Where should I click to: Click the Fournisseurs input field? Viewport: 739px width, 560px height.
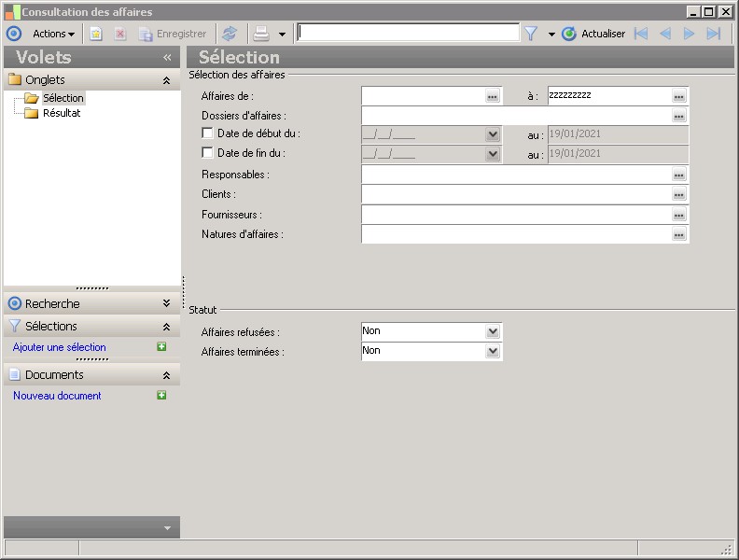pos(514,215)
